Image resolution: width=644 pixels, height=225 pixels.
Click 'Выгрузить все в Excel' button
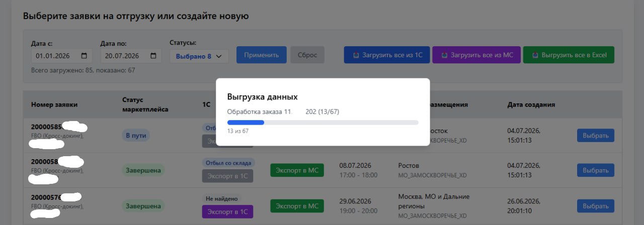coord(569,55)
